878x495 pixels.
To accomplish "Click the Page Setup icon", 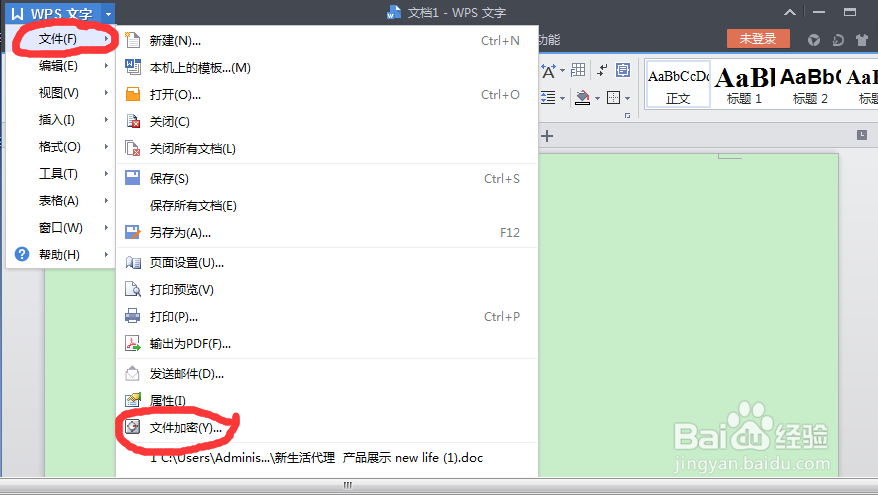I will (x=133, y=262).
